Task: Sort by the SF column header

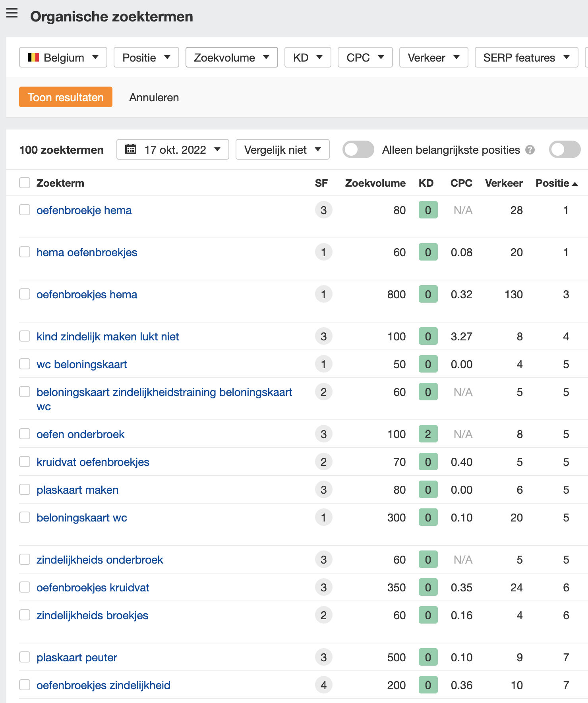Action: click(321, 183)
